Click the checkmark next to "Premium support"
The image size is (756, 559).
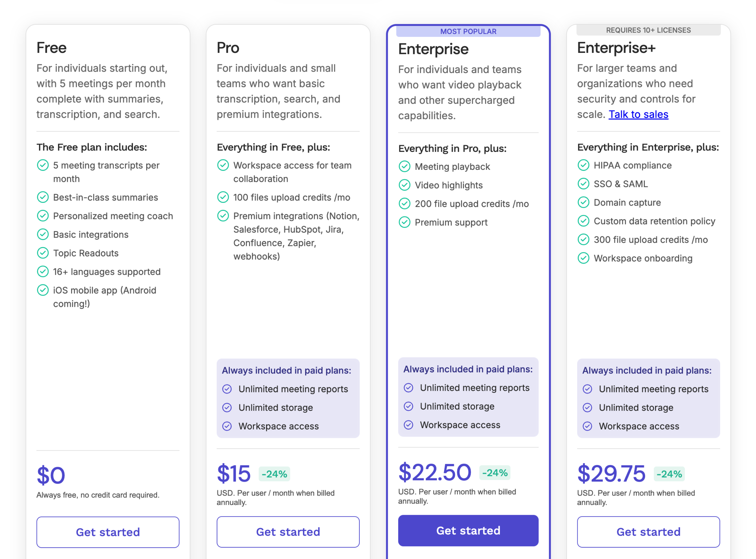tap(405, 222)
